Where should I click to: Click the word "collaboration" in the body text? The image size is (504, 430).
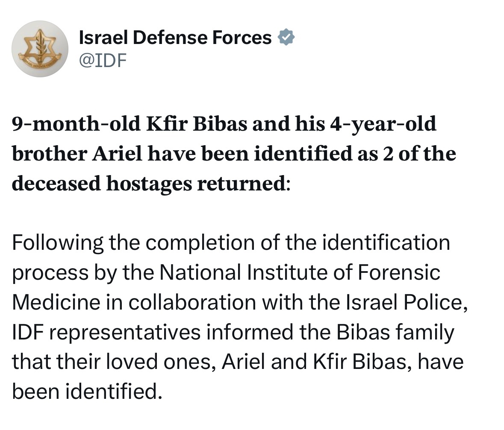[x=192, y=302]
